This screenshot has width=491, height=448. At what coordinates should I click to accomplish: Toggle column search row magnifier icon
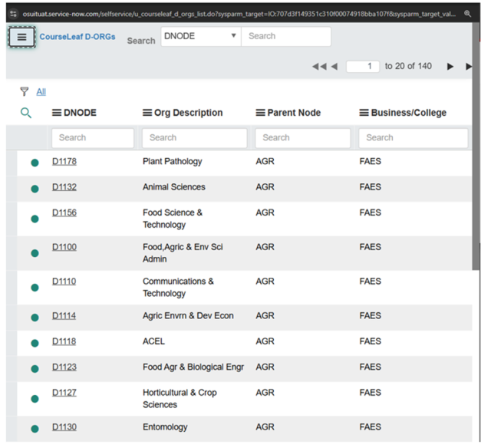point(26,113)
